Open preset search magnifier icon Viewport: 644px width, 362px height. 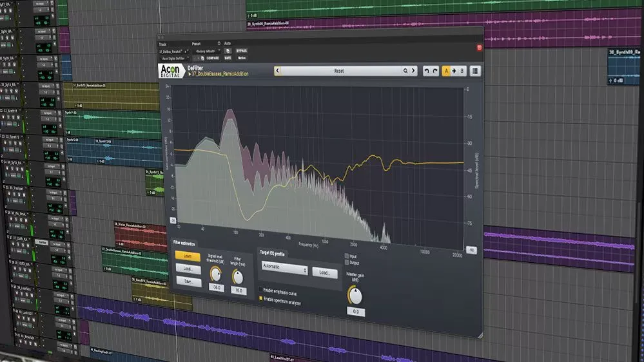[x=405, y=71]
